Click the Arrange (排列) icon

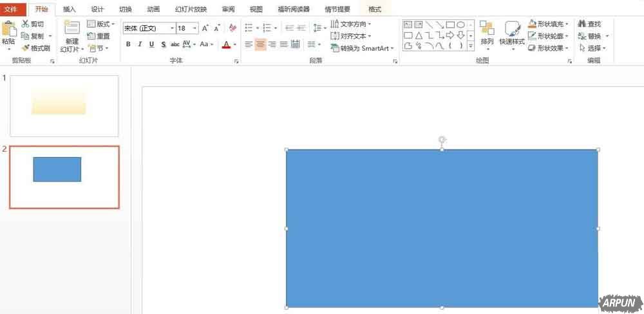click(x=487, y=28)
